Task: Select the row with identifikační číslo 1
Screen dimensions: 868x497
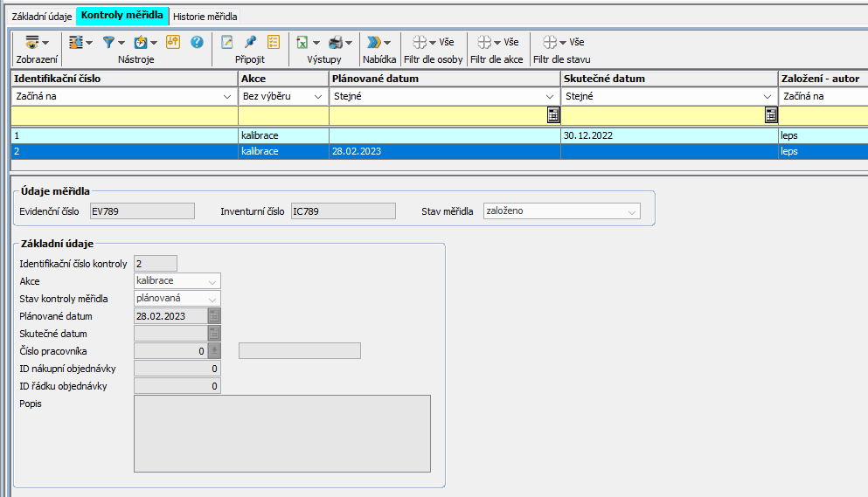Action: pos(122,136)
